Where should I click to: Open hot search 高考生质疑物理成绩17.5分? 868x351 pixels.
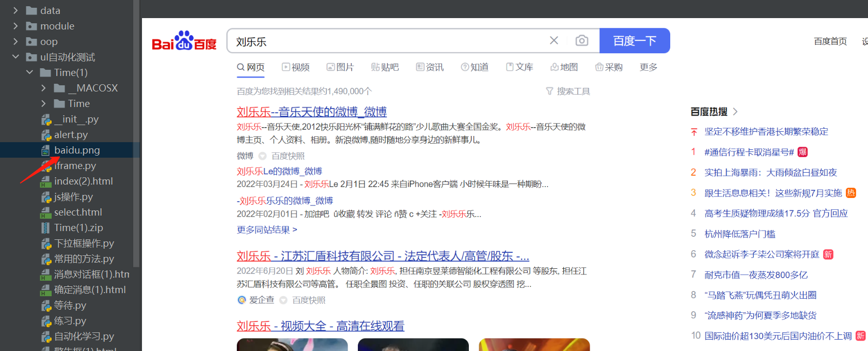tap(776, 213)
